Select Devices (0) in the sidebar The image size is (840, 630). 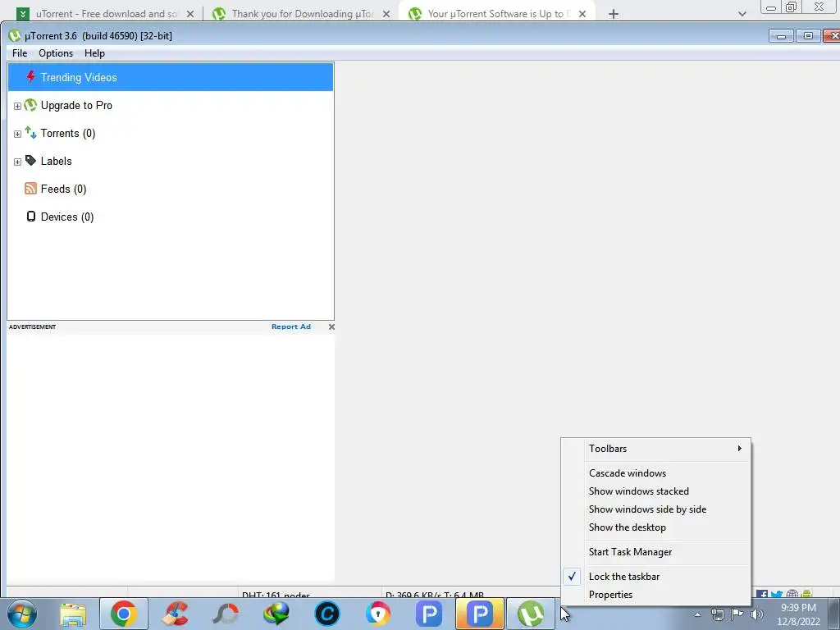(67, 217)
